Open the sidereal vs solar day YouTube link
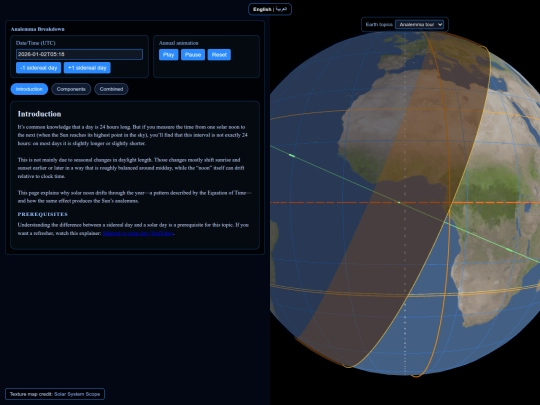 [x=138, y=233]
